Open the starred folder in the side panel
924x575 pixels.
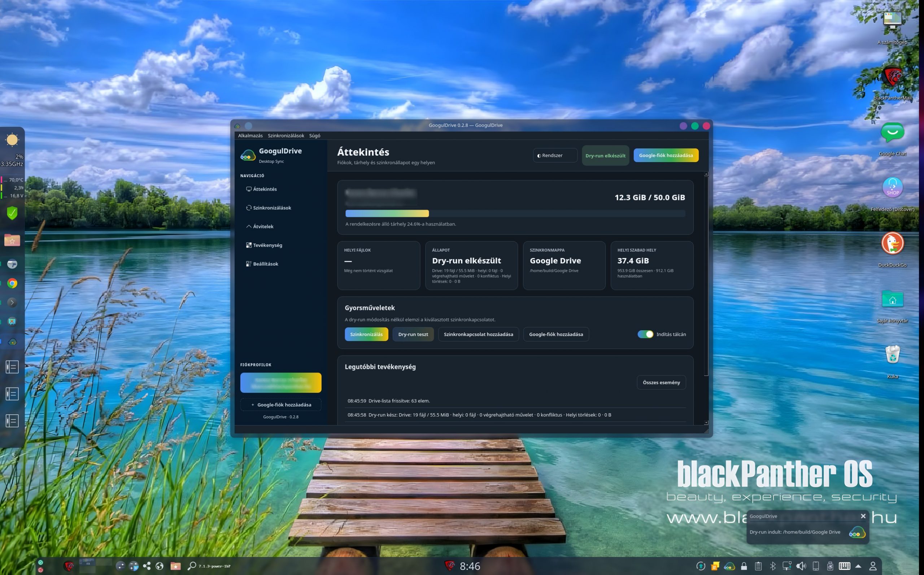[x=12, y=240]
